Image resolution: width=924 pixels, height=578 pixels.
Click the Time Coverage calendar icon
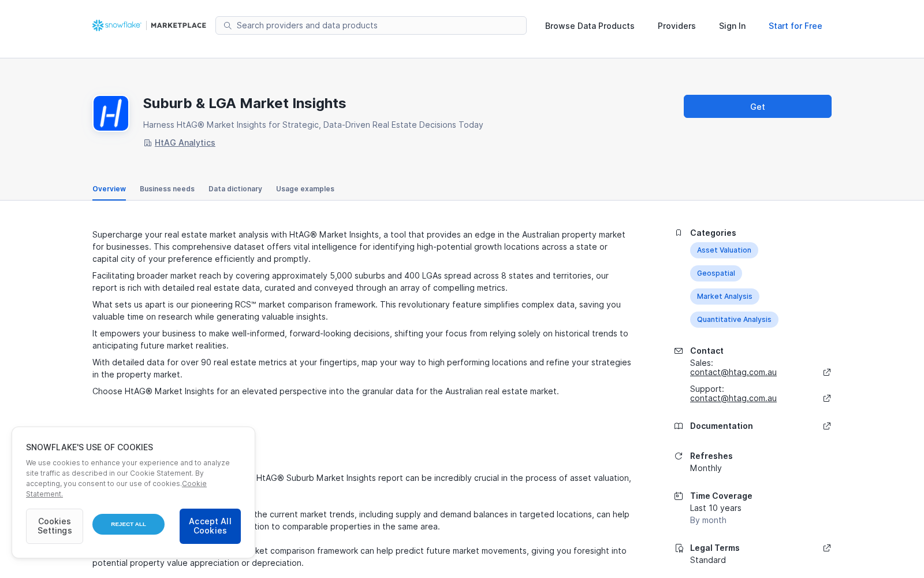point(679,496)
